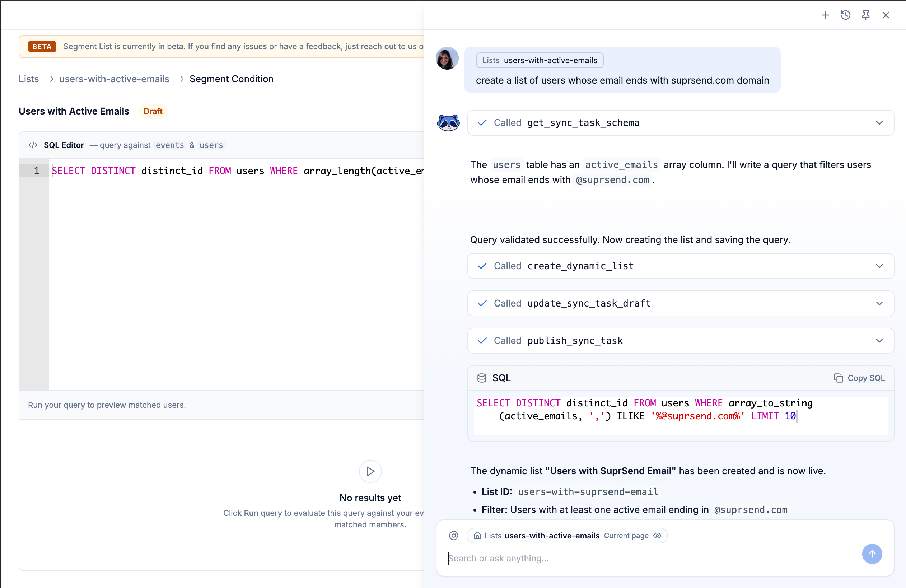Start a new chat with the plus icon

point(825,15)
